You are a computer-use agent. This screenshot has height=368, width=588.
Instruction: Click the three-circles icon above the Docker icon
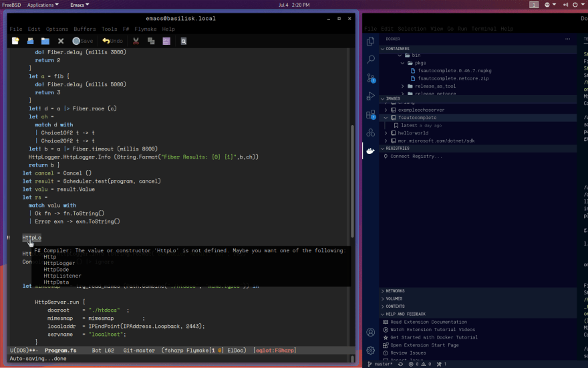click(x=370, y=132)
